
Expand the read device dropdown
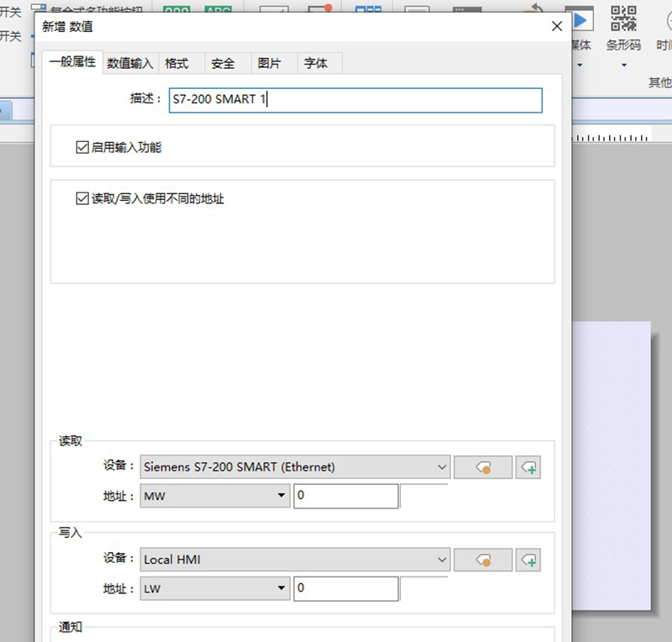click(443, 467)
